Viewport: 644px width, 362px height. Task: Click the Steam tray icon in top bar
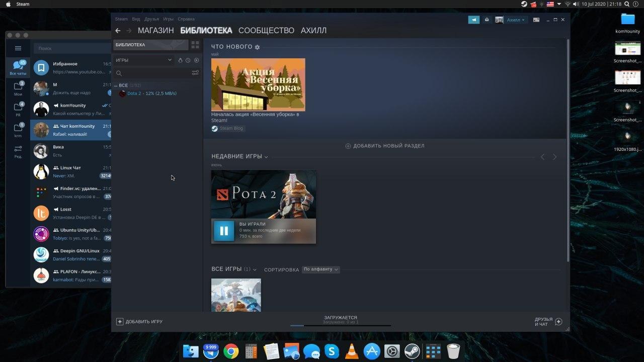[x=524, y=4]
